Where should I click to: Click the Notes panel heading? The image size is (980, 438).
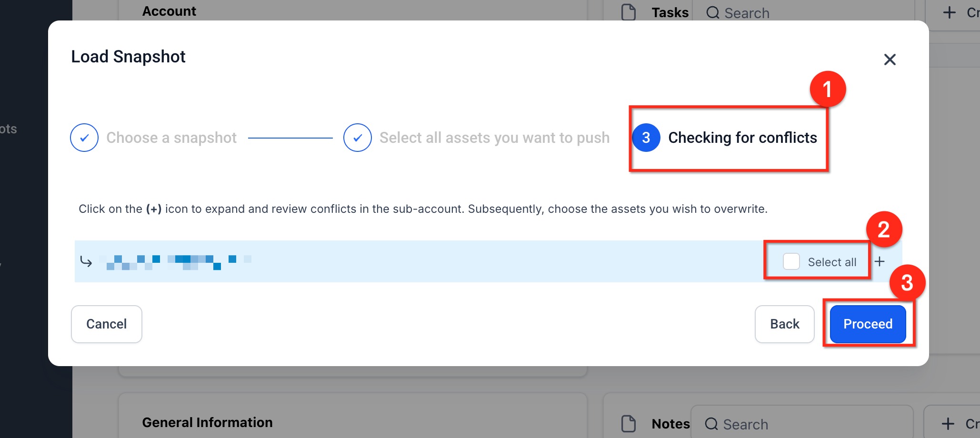tap(670, 424)
